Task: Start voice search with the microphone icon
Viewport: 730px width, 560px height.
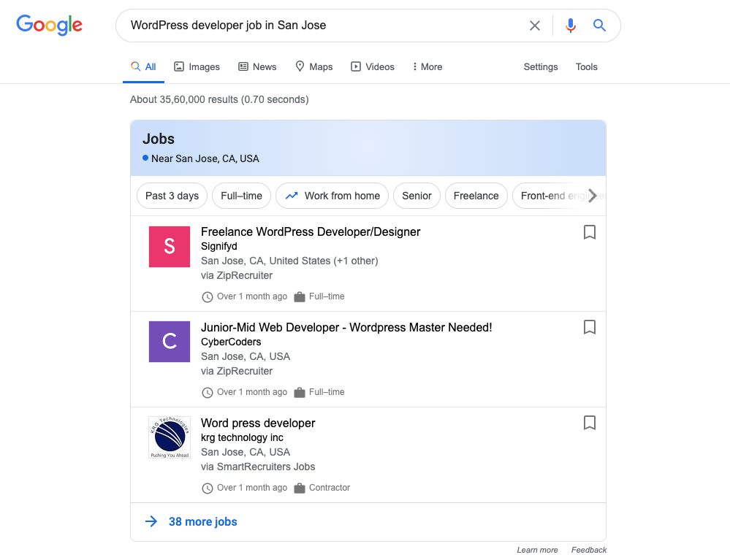Action: pos(570,25)
